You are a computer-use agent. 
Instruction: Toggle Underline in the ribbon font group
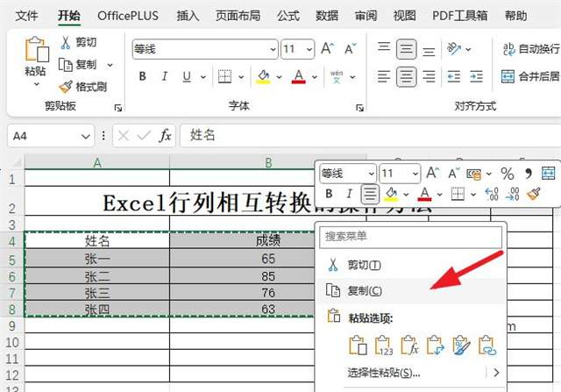pos(187,76)
